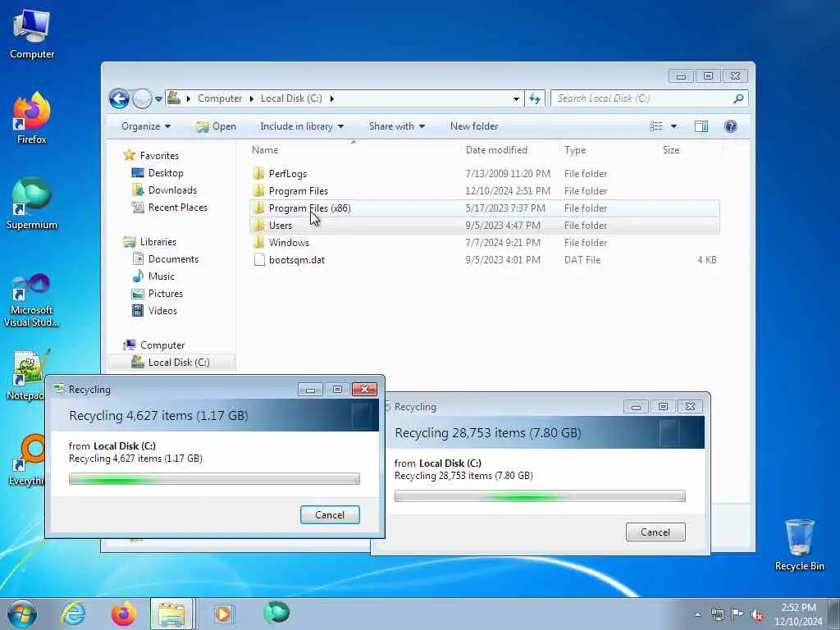Viewport: 840px width, 630px height.
Task: Sort by the Type column header
Action: click(x=608, y=150)
